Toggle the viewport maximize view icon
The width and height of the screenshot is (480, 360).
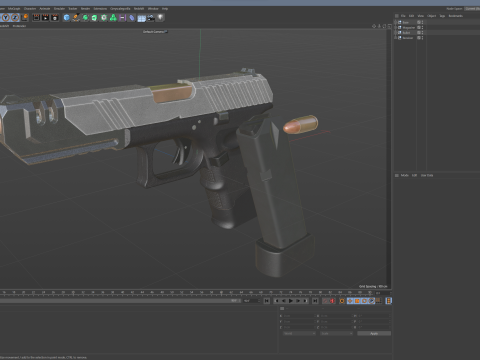pyautogui.click(x=389, y=26)
